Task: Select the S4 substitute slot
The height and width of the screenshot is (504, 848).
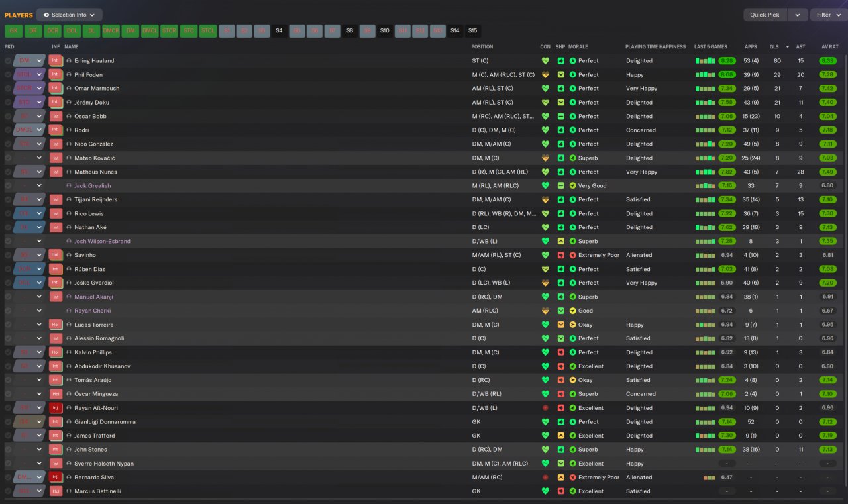Action: [279, 30]
